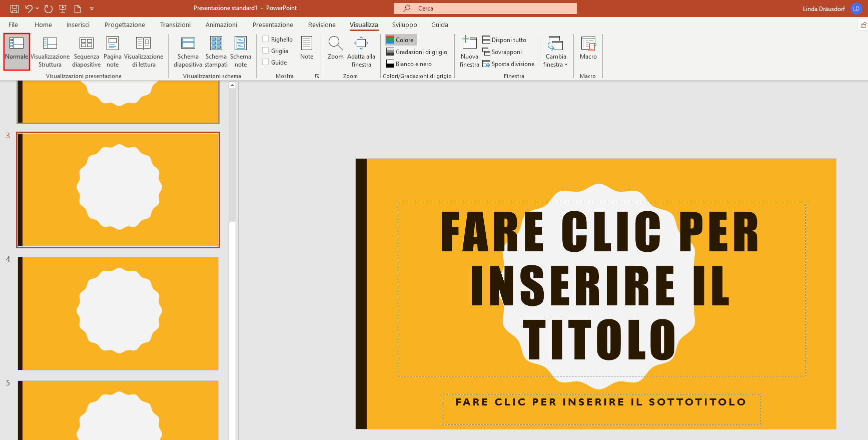The height and width of the screenshot is (440, 868).
Task: Open Undo history dropdown arrow
Action: click(38, 9)
